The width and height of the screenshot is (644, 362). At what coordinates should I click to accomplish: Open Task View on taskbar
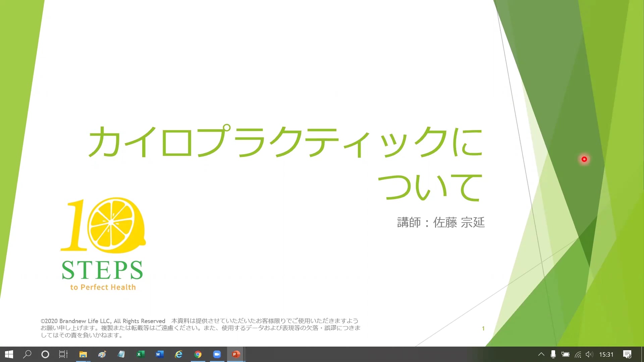tap(63, 354)
